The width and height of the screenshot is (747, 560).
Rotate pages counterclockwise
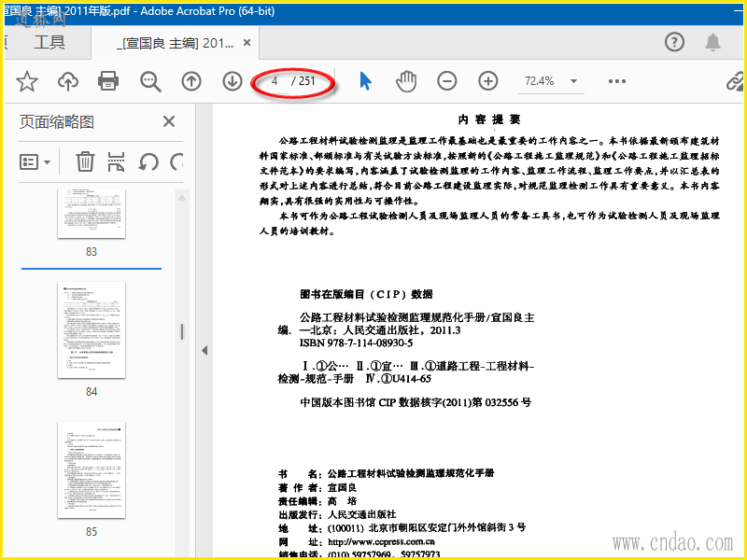point(148,161)
